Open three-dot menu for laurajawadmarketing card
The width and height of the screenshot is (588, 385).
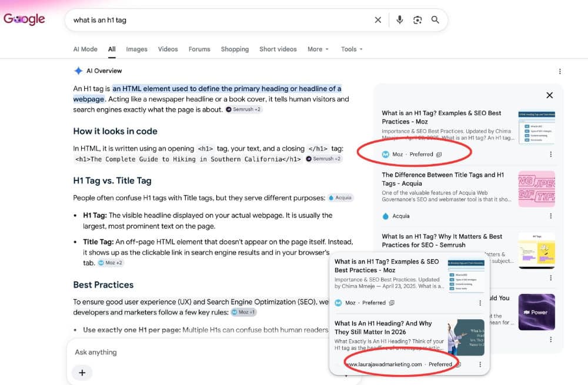point(480,364)
